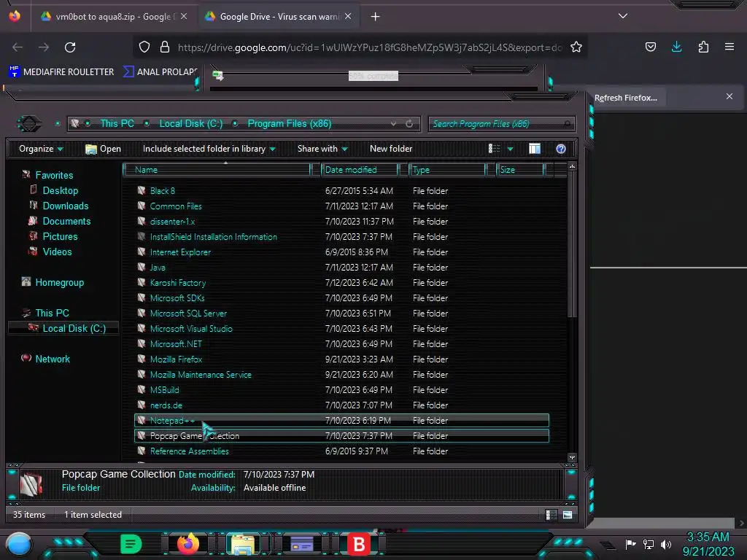The image size is (747, 560).
Task: Click Refresh Firefox... button
Action: [625, 98]
